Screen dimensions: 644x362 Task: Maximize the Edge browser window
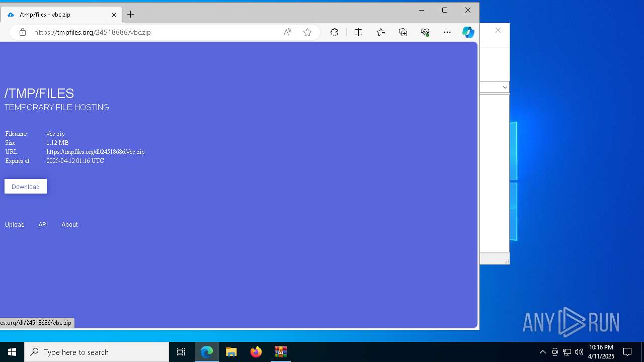pos(445,10)
